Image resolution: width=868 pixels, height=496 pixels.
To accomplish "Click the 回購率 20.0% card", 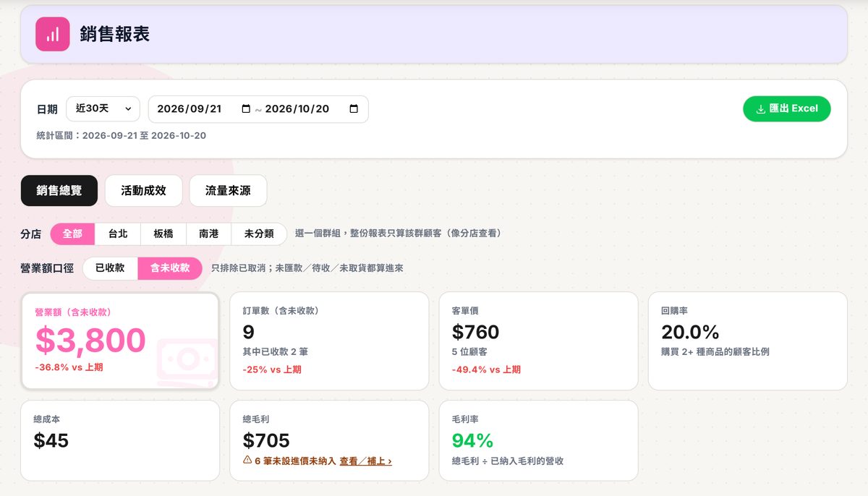I will pyautogui.click(x=747, y=341).
